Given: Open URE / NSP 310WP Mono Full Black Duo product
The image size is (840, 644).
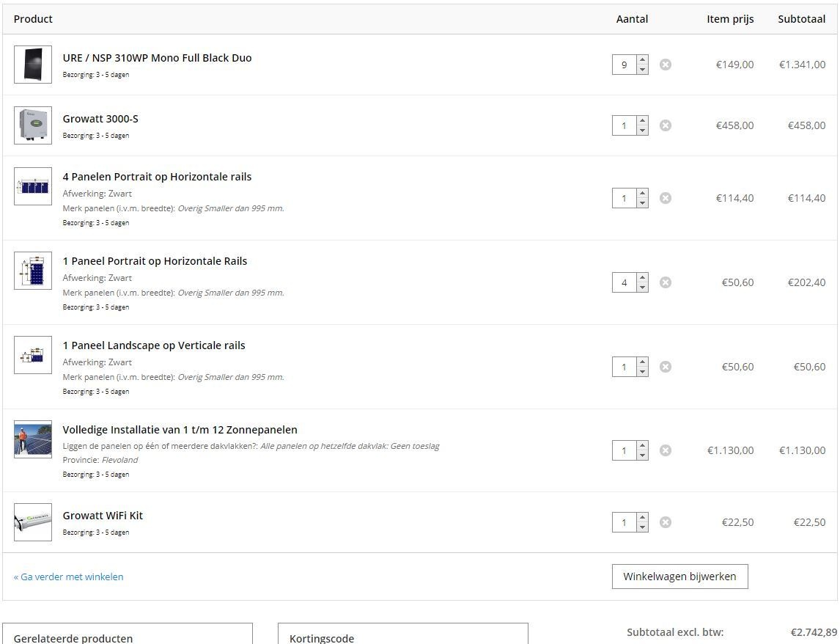Looking at the screenshot, I should pos(157,58).
